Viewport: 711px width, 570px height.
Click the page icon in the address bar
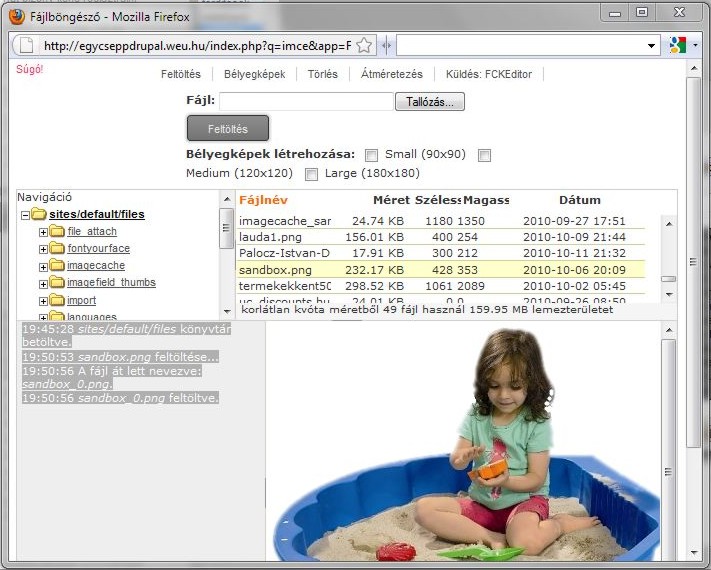coord(26,45)
